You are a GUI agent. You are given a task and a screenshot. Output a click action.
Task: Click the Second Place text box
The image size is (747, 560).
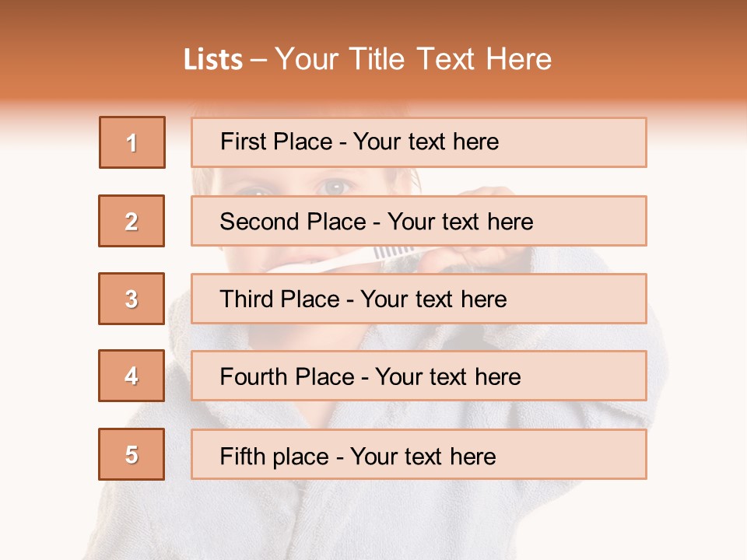(419, 221)
